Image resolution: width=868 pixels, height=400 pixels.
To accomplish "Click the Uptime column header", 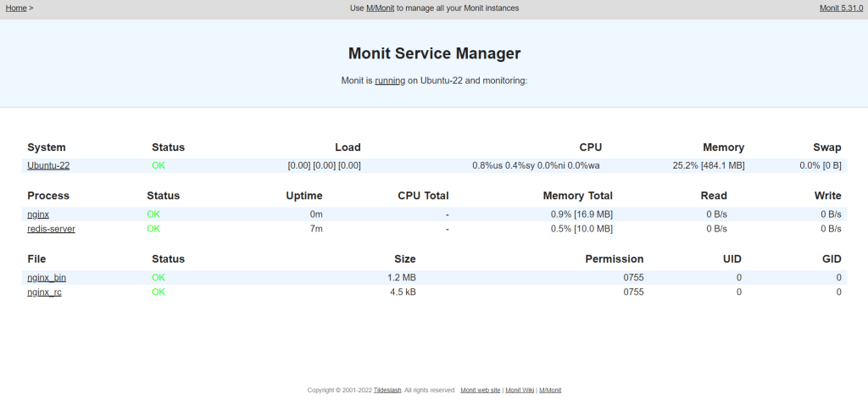I will tap(303, 196).
